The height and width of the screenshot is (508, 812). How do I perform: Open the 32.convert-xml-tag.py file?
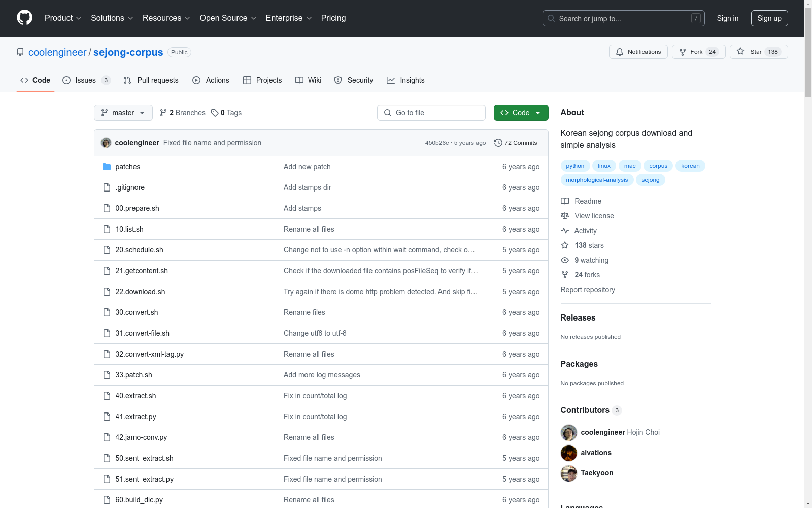(x=149, y=354)
